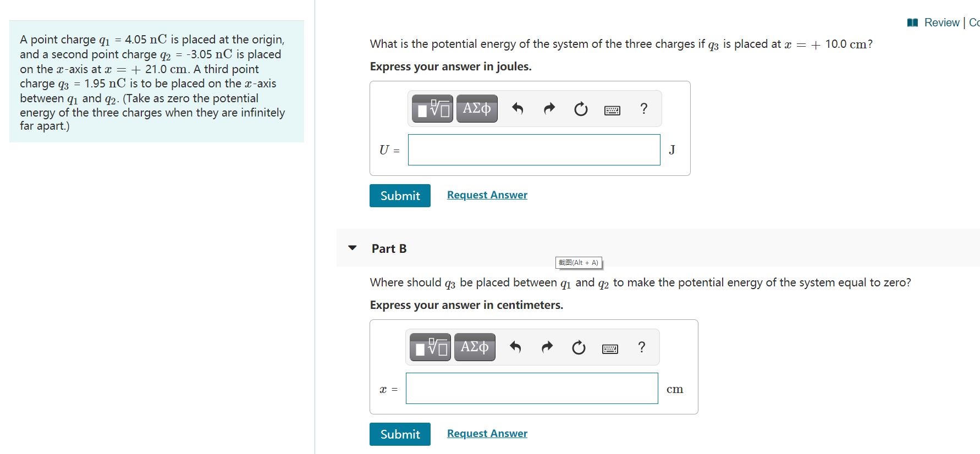This screenshot has width=980, height=454.
Task: Click Request Answer under Part B
Action: 487,433
